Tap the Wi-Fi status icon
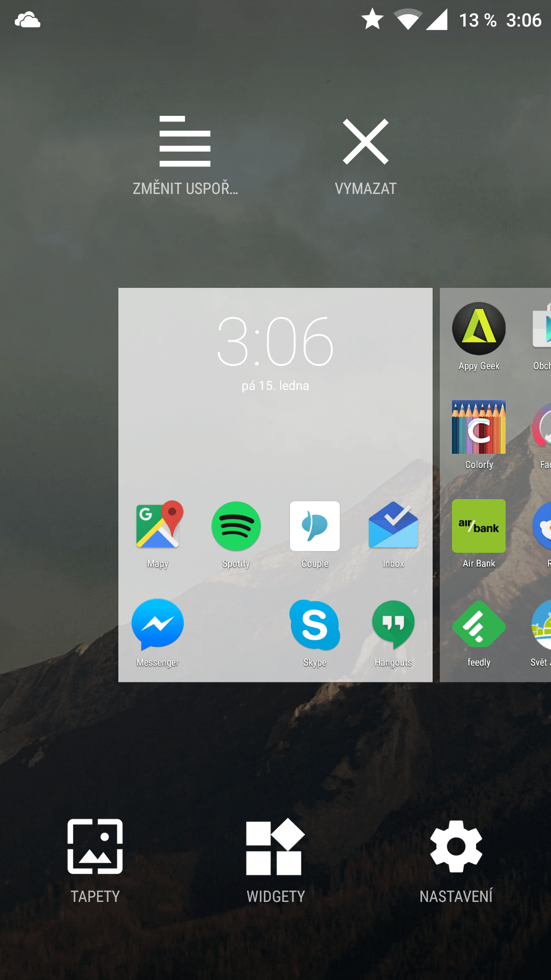Screen dimensions: 551x980 click(x=408, y=19)
